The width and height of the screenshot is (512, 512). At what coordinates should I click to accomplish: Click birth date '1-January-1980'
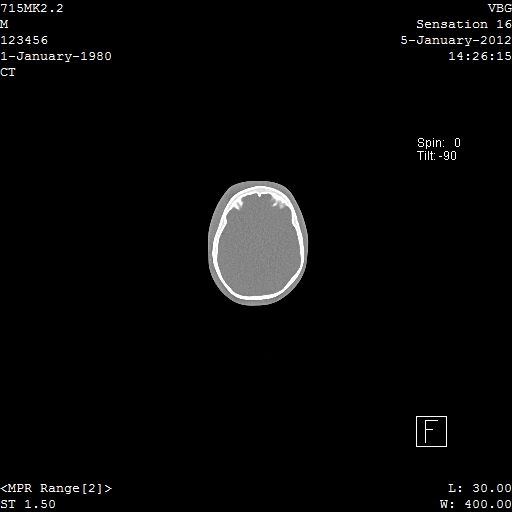click(56, 56)
